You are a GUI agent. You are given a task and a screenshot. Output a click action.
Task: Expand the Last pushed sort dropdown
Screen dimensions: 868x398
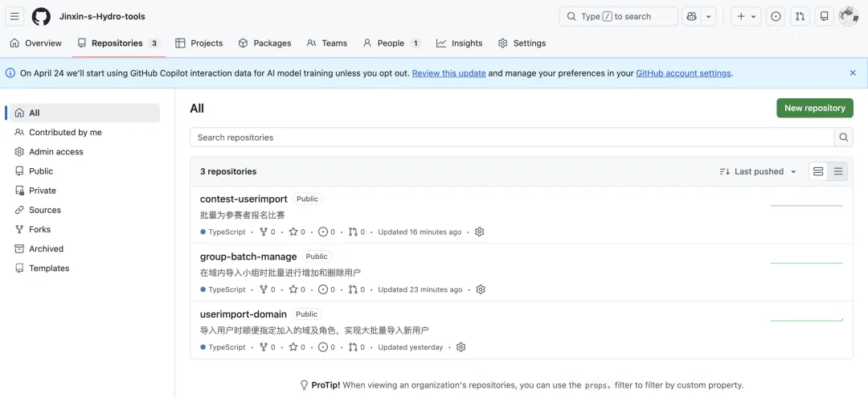pos(758,171)
